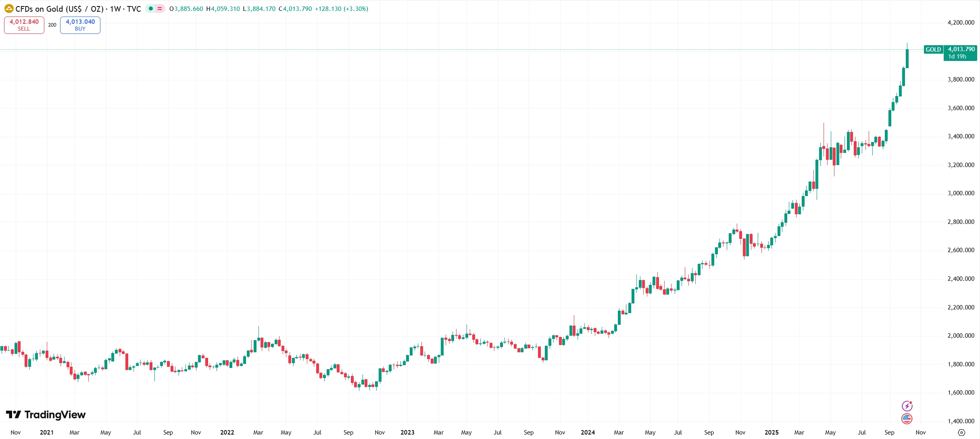Open the purple lightning bolt events icon
Viewport: 980px width, 439px height.
pos(907,406)
